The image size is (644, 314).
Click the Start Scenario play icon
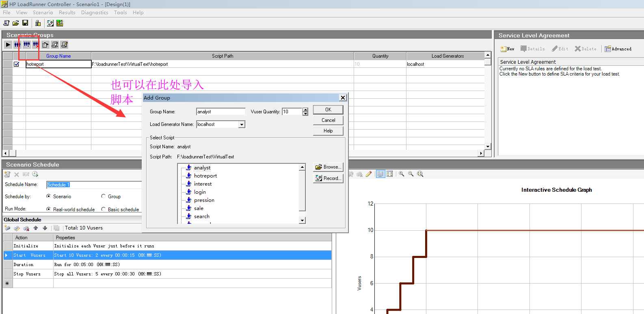(x=8, y=45)
